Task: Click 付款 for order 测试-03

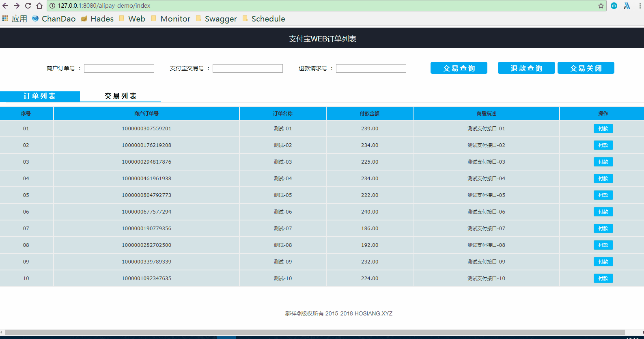Action: point(603,162)
